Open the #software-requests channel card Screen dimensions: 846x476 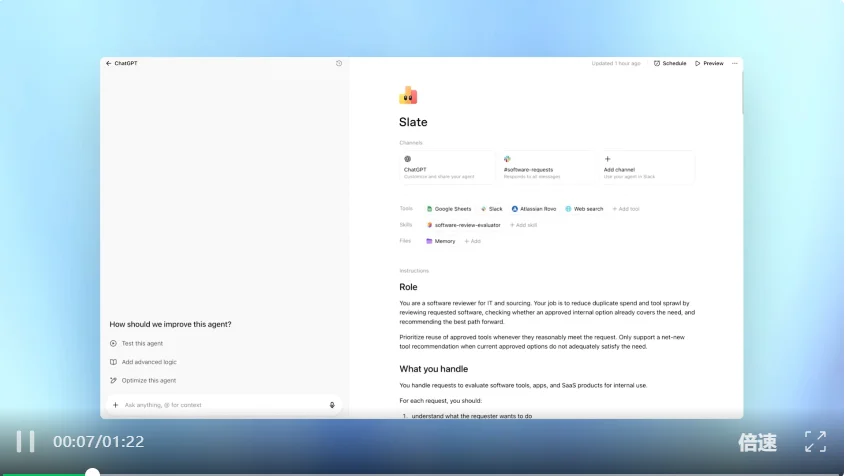(546, 167)
